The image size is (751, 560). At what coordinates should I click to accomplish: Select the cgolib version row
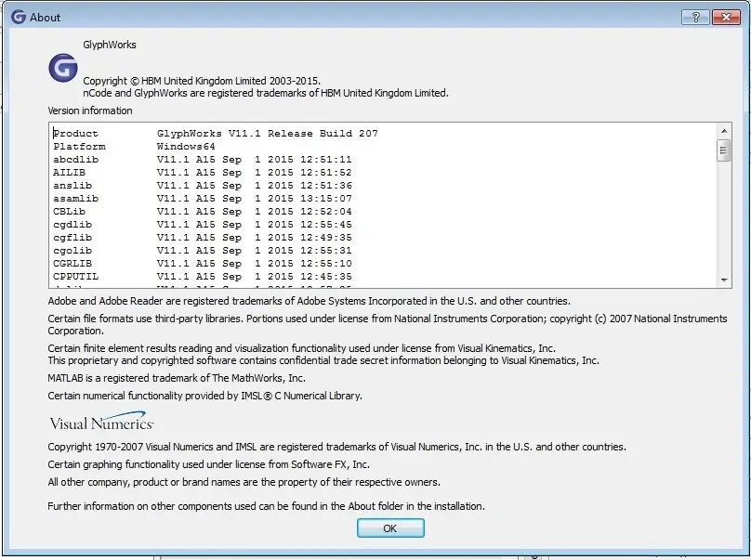pos(202,251)
